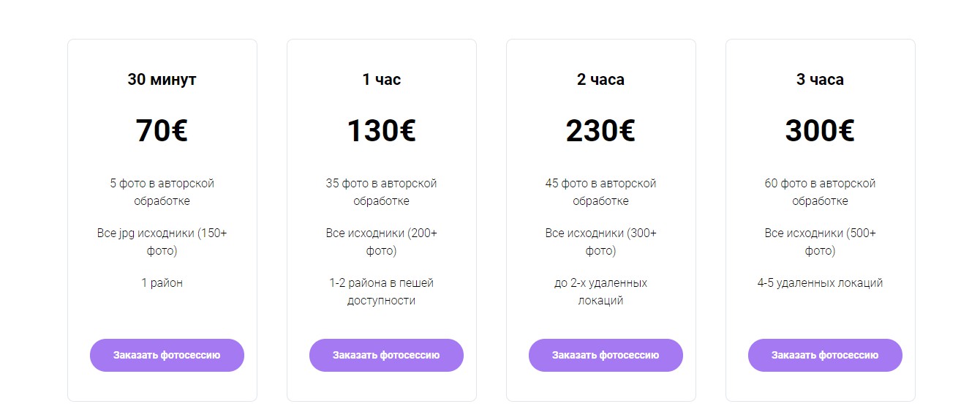Click Все исходники (500+ фото) line
Screen dimensions: 980x412
pos(821,241)
